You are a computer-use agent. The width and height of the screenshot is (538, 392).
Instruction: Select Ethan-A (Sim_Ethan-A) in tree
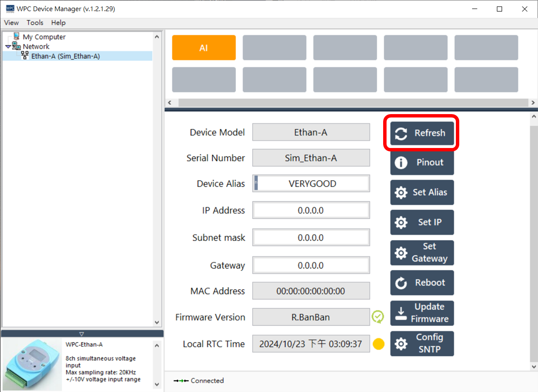click(65, 56)
